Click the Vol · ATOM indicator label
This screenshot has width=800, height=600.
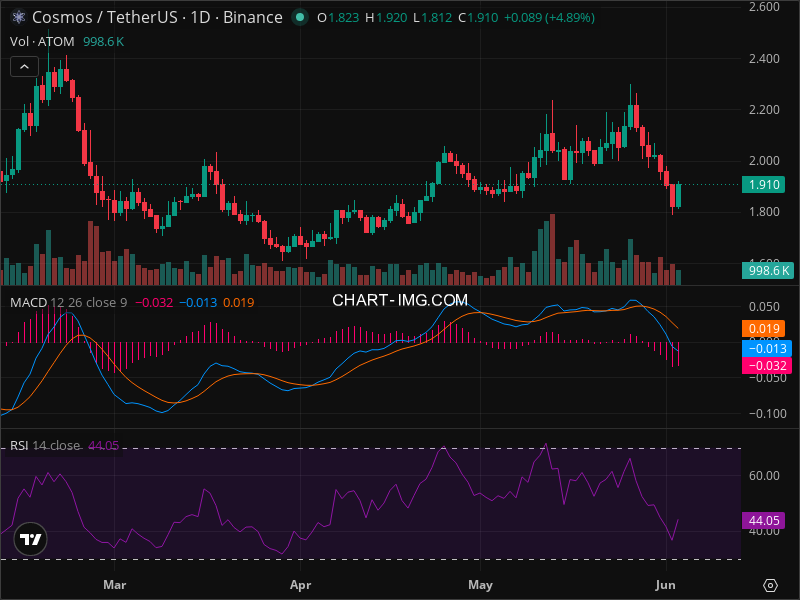pos(42,41)
